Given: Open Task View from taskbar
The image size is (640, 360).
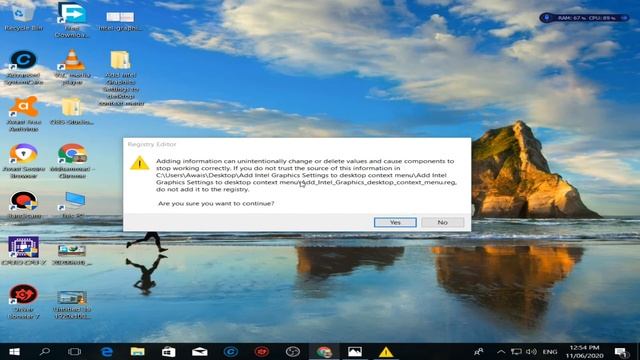Looking at the screenshot, I should click(x=75, y=352).
